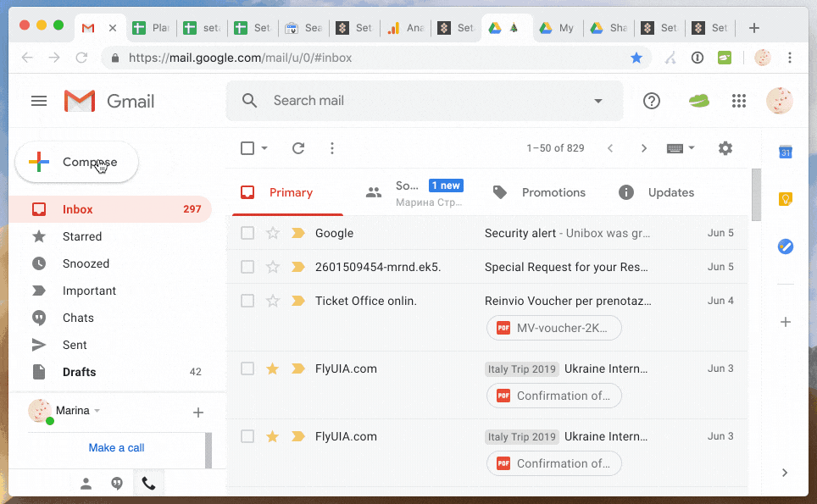Viewport: 817px width, 504px height.
Task: Open the phone call tab icon
Action: coord(148,484)
